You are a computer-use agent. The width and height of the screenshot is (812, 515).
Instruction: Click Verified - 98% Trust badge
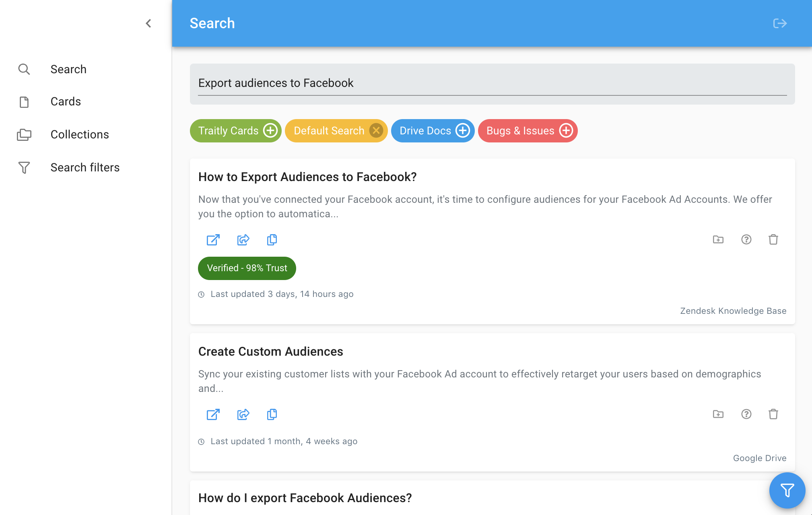point(247,268)
